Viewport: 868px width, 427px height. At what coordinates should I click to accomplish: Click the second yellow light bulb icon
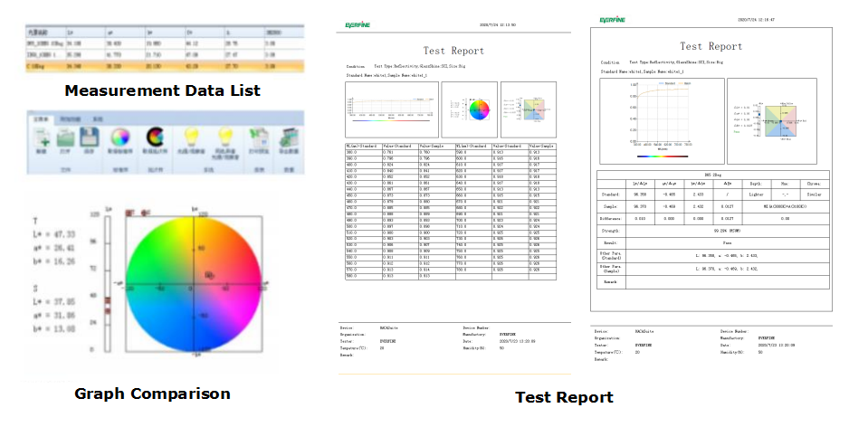[x=226, y=138]
